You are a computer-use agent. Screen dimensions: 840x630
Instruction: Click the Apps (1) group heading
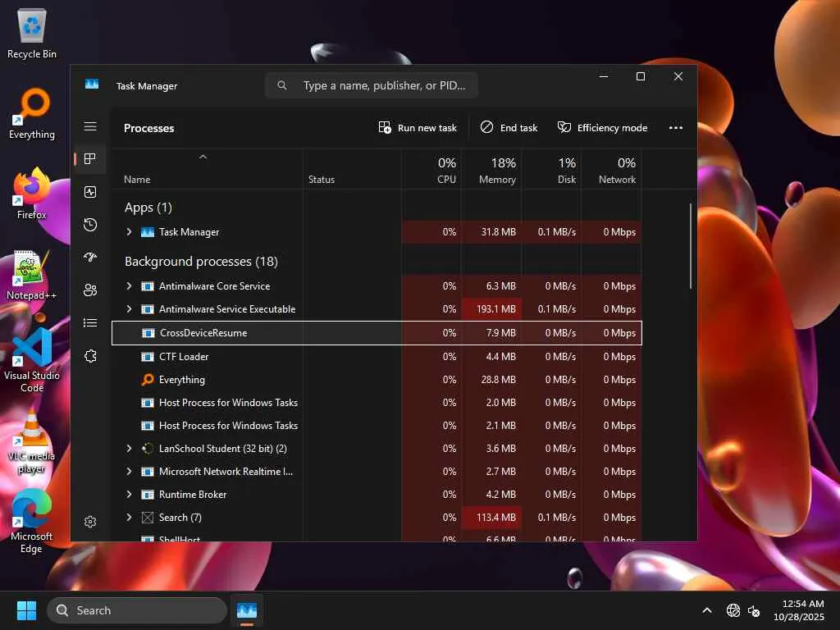tap(148, 208)
